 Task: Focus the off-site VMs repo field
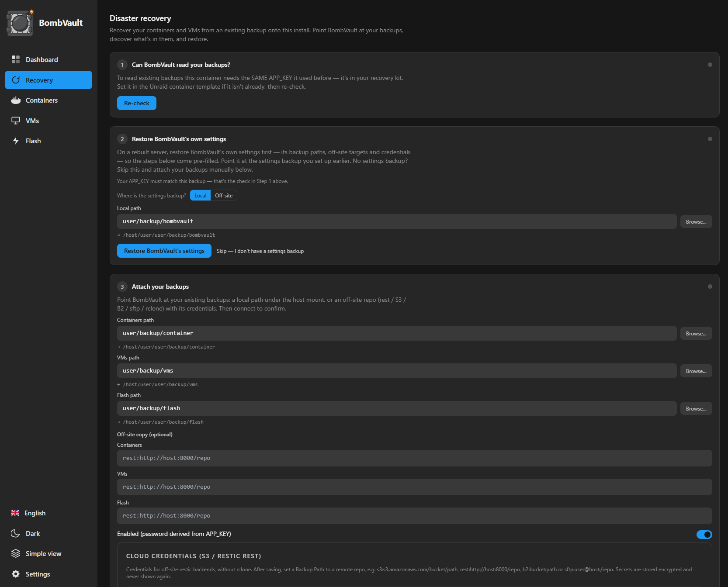[x=415, y=487]
